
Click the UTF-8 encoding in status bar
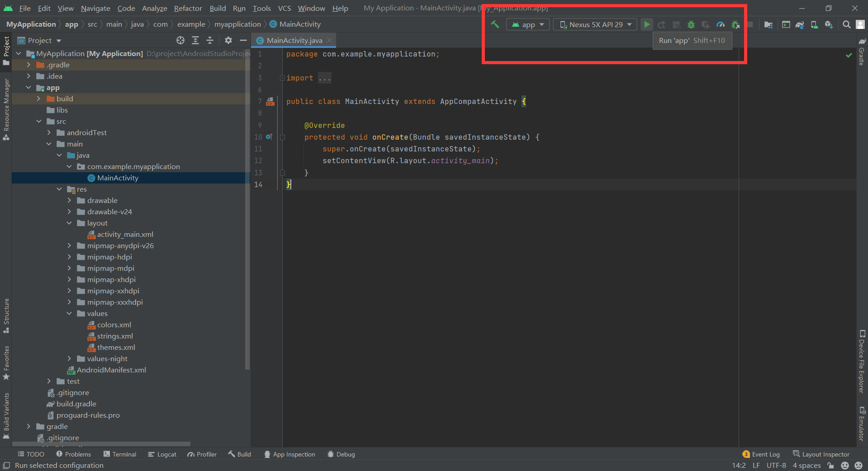click(x=776, y=465)
